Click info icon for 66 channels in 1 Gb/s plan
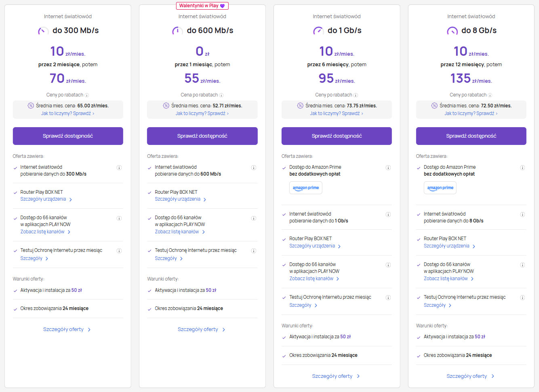 coord(388,265)
